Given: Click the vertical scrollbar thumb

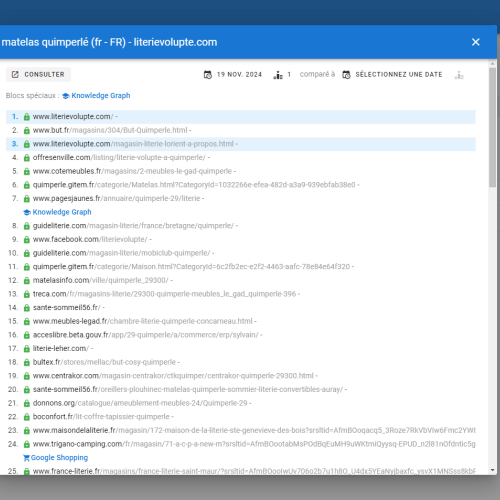Looking at the screenshot, I should pyautogui.click(x=492, y=127).
